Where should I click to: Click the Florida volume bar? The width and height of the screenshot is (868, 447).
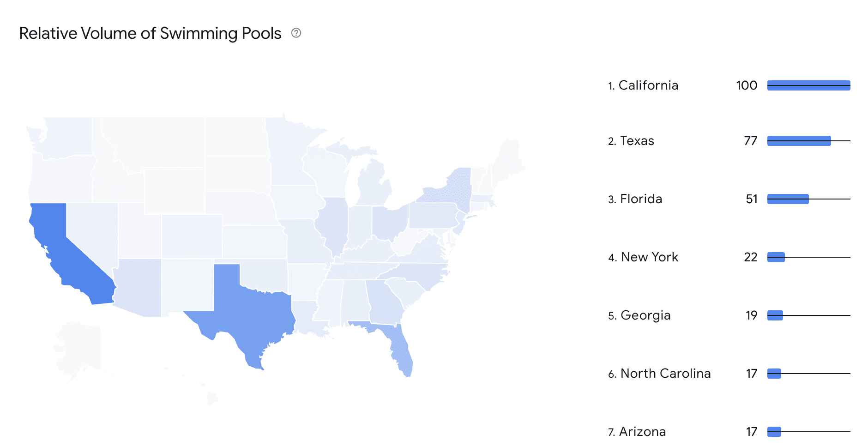788,199
